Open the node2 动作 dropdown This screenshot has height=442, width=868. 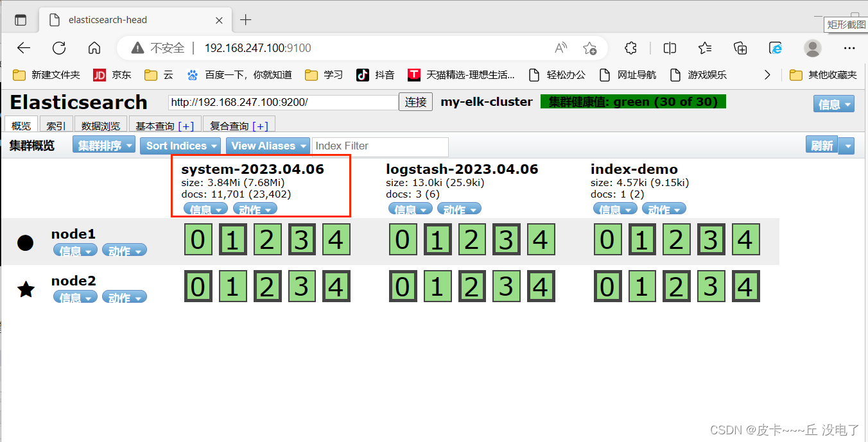125,297
